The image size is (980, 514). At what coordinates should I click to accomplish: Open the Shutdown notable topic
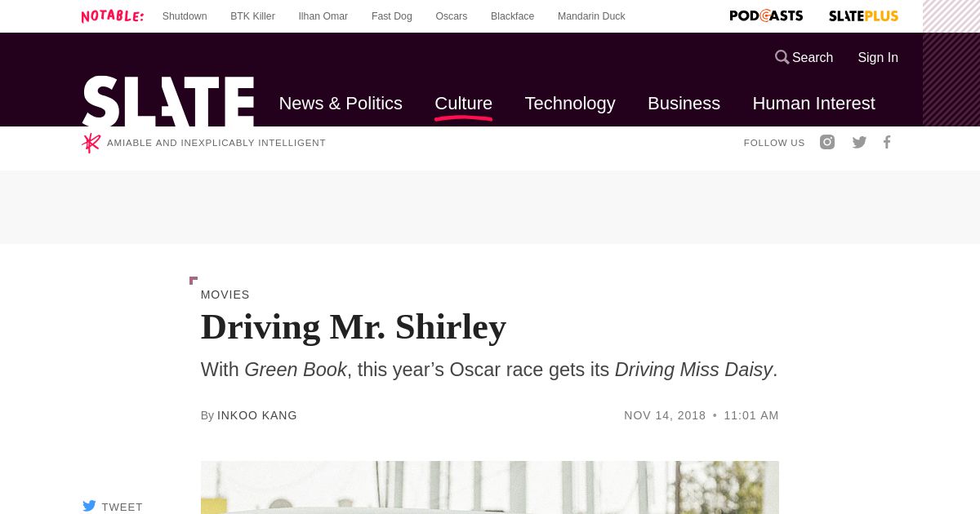coord(185,16)
